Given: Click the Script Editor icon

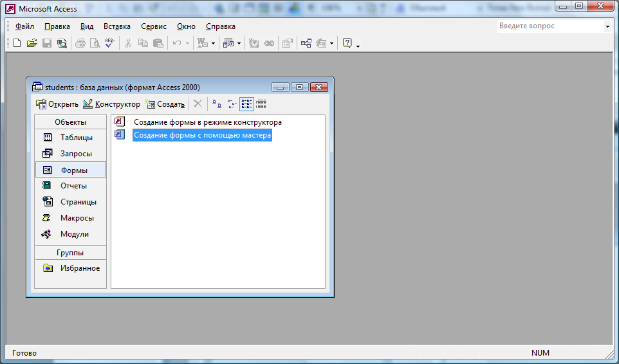Looking at the screenshot, I should point(269,43).
